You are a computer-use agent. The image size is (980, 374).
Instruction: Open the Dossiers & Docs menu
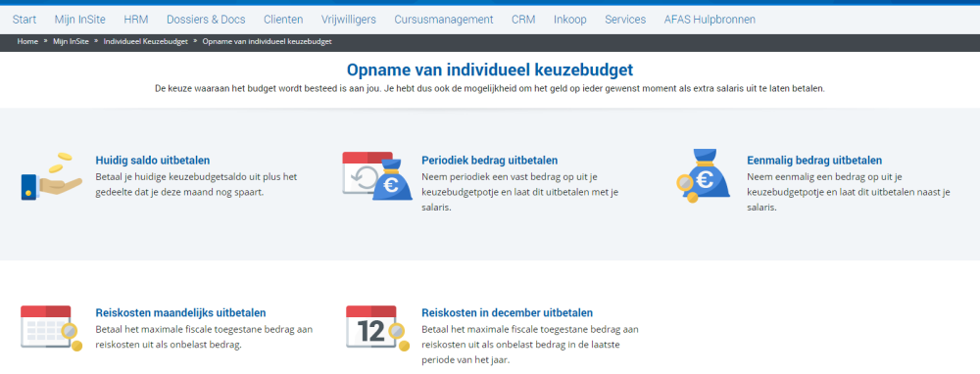(206, 20)
